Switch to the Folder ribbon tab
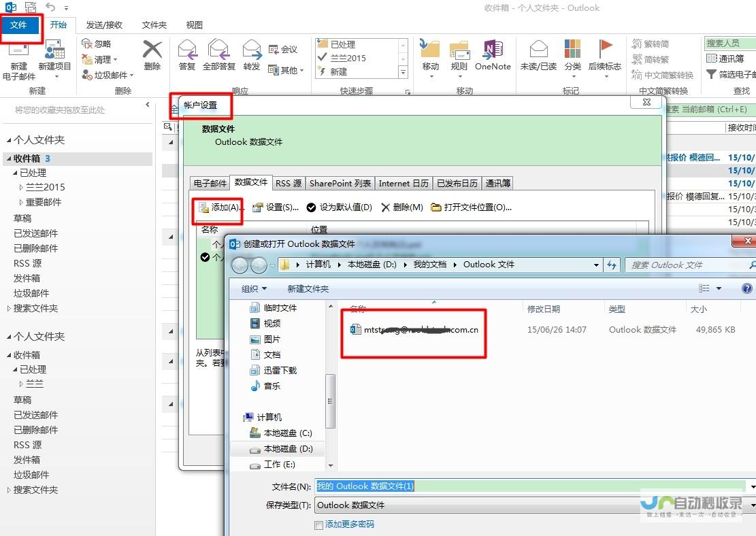The width and height of the screenshot is (756, 536). click(x=154, y=24)
